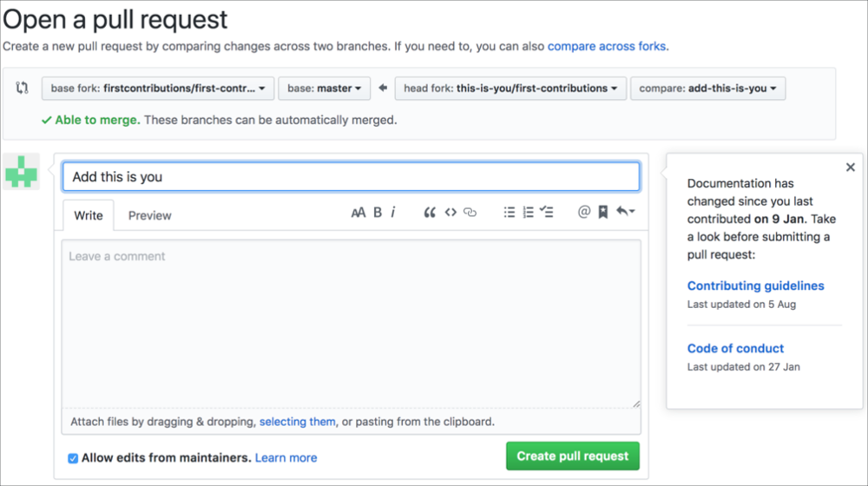This screenshot has width=868, height=486.
Task: Open the compare across forks link
Action: tap(607, 47)
